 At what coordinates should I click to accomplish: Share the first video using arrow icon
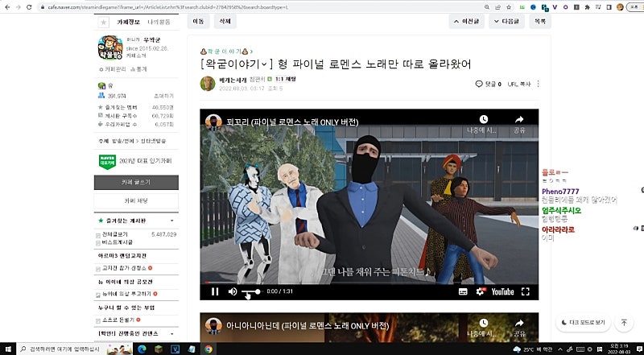519,119
